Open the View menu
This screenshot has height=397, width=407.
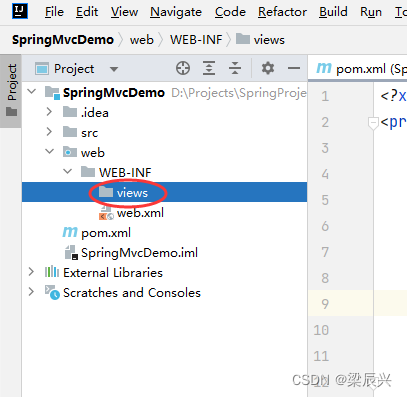124,12
